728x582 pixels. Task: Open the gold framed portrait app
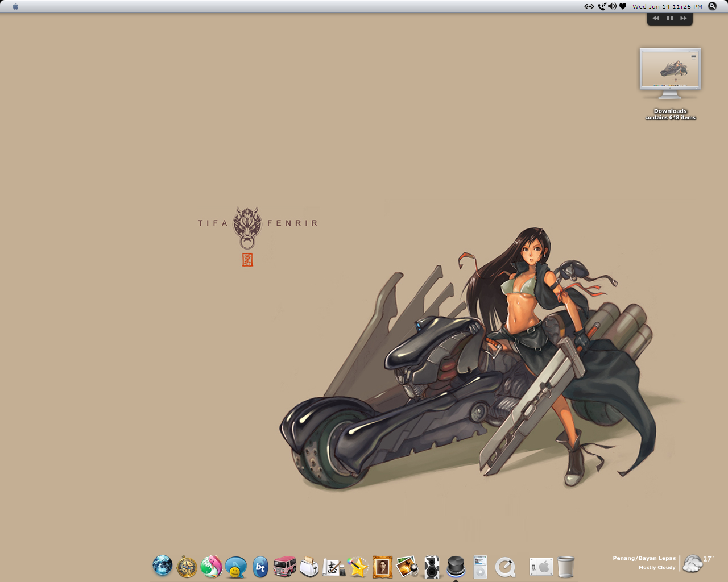[x=382, y=567]
